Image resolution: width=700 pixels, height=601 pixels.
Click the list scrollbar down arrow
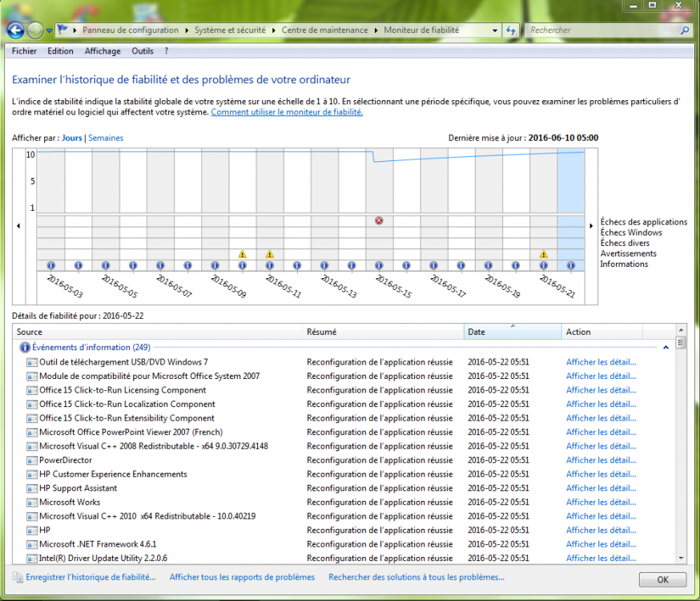point(681,558)
